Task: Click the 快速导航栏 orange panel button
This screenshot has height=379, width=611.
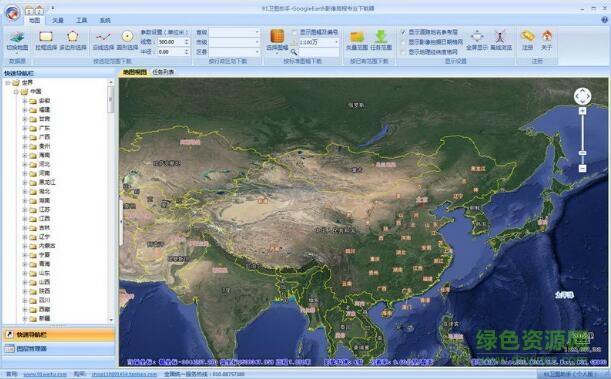Action: (59, 335)
